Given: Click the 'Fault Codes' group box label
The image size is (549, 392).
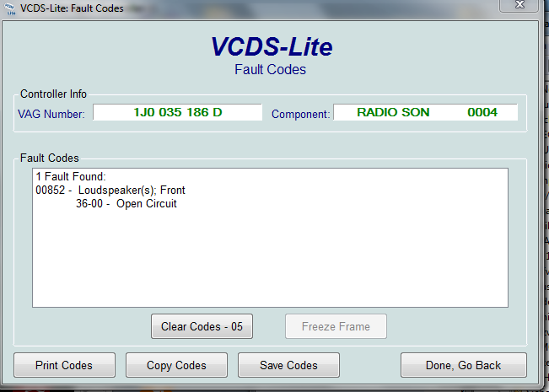Looking at the screenshot, I should (50, 158).
